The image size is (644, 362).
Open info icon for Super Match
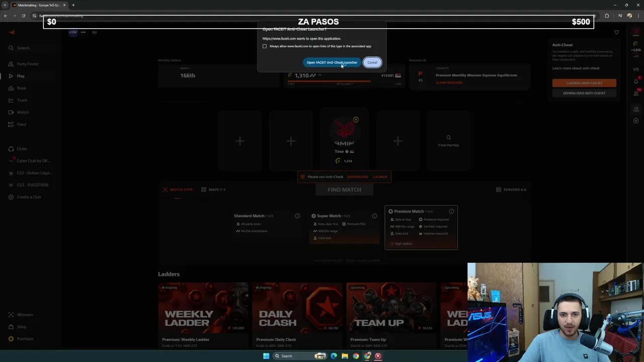coord(374,216)
